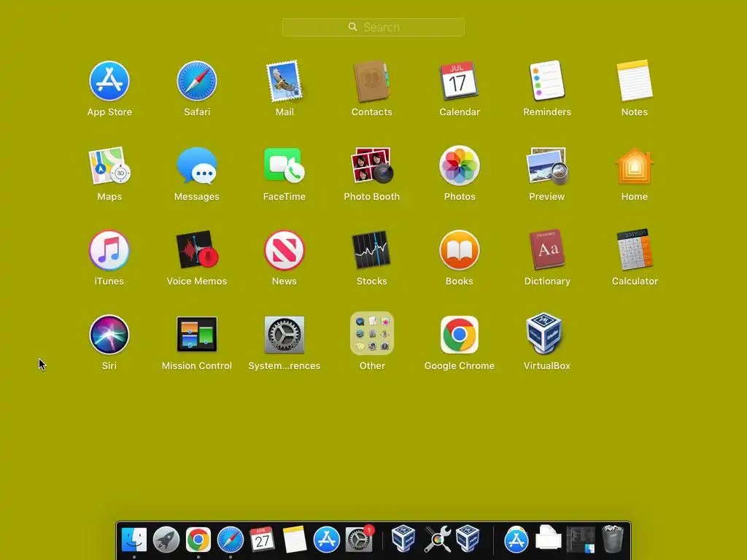
Task: Launch the Stocks app
Action: tap(371, 251)
